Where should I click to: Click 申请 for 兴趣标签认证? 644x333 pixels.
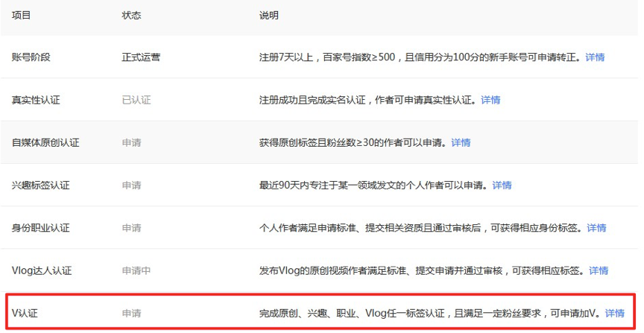(131, 185)
